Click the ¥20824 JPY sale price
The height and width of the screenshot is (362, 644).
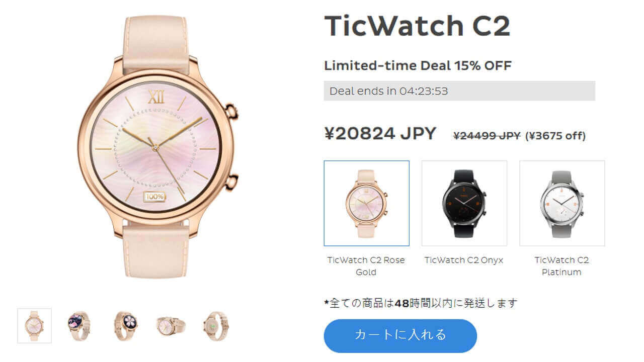[x=380, y=134]
